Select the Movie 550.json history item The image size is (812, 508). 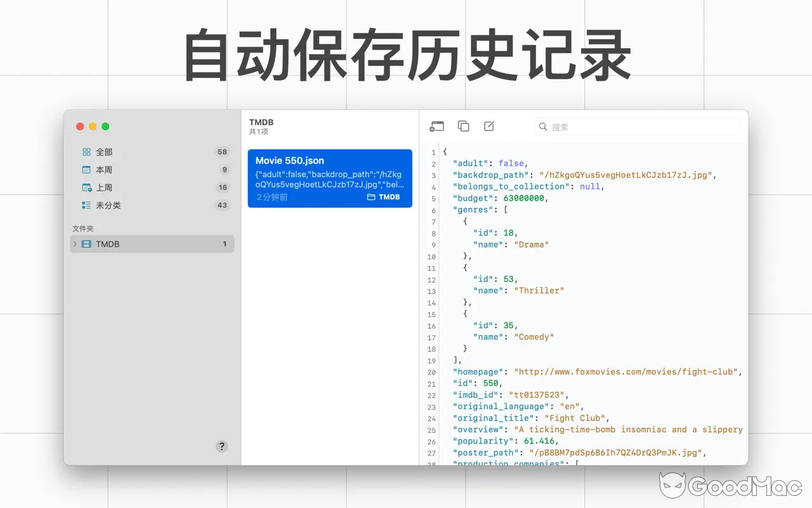[x=330, y=178]
